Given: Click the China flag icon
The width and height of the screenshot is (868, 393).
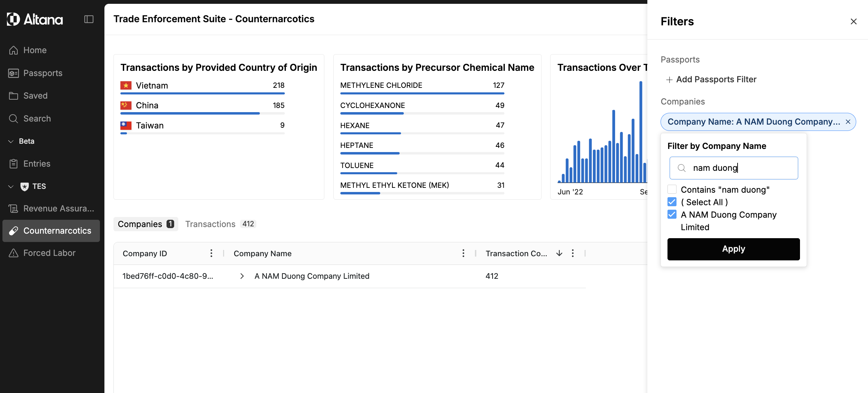Looking at the screenshot, I should [126, 105].
